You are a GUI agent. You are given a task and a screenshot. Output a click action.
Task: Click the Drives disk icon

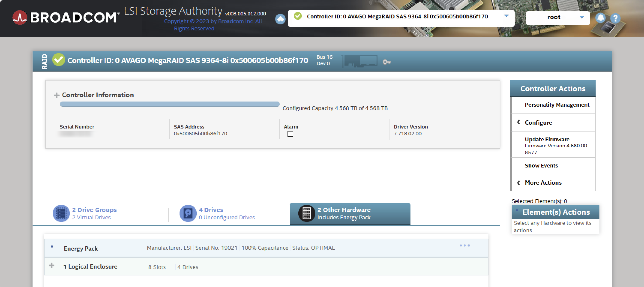click(x=188, y=213)
